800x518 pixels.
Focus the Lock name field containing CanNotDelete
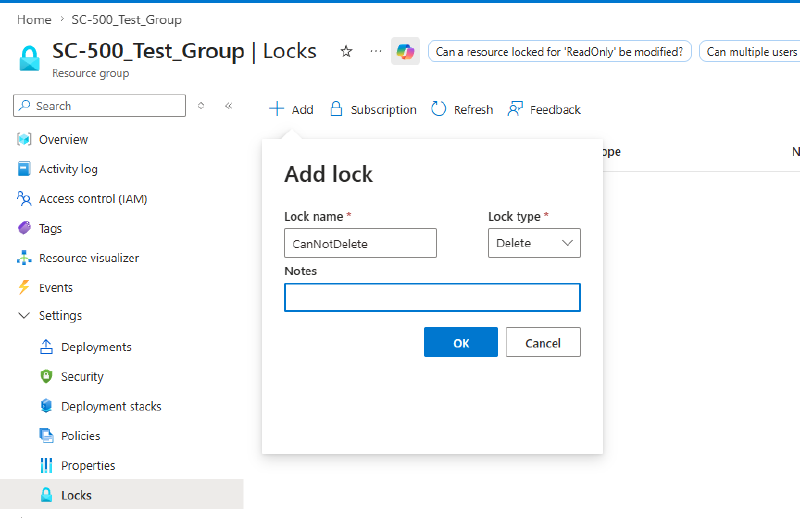(360, 243)
